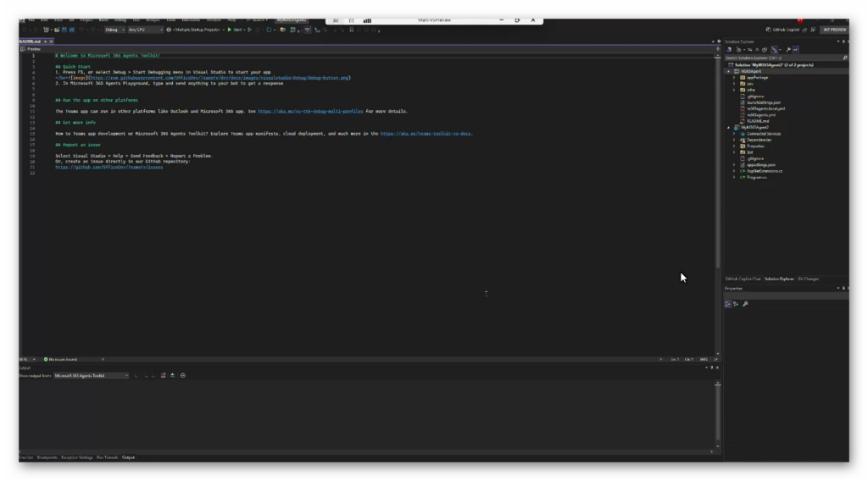Click Solution Explorer properties wrench icon

pyautogui.click(x=788, y=50)
